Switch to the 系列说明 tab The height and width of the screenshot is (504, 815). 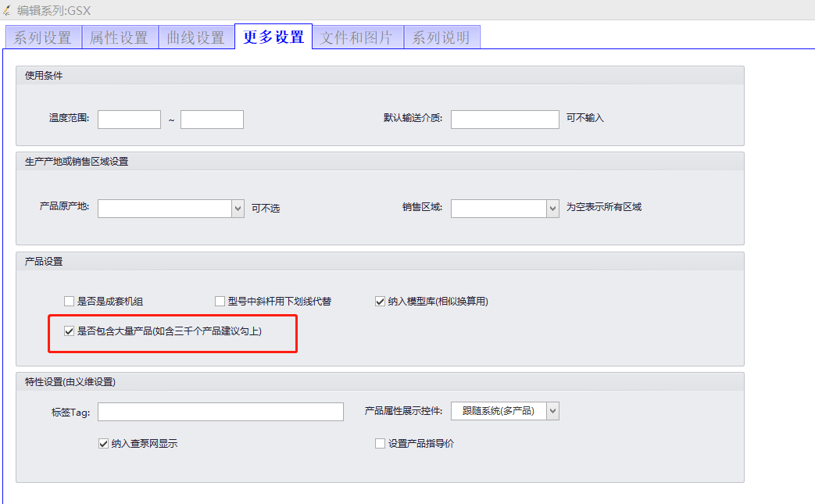pyautogui.click(x=441, y=38)
